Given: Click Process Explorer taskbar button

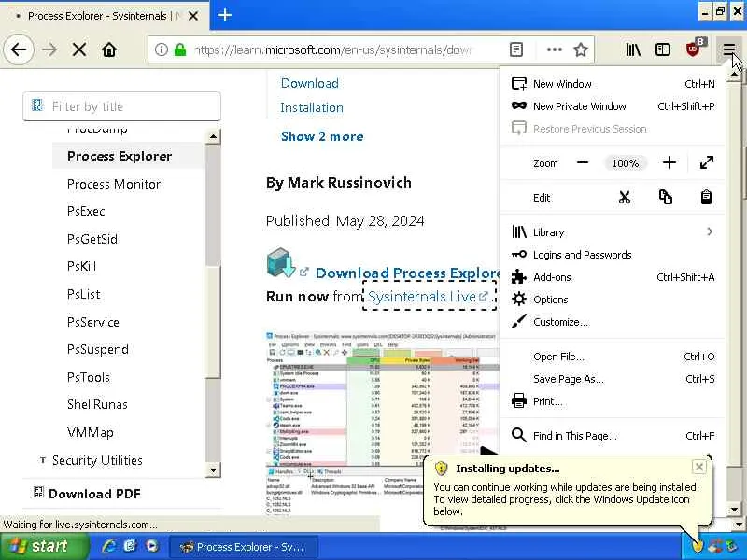Looking at the screenshot, I should [243, 547].
